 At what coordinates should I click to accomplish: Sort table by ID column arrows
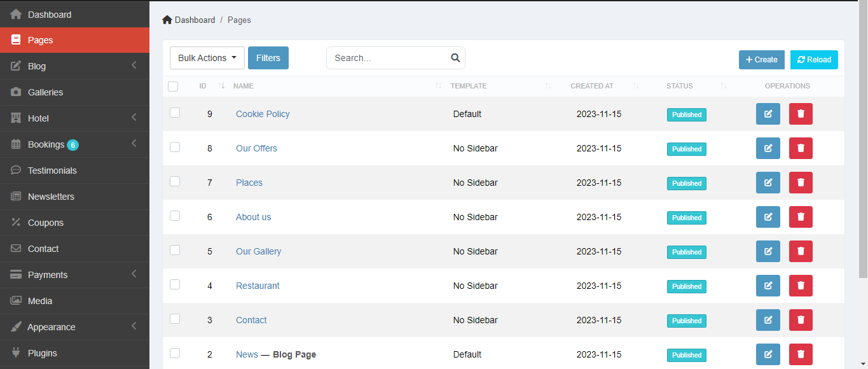(221, 86)
